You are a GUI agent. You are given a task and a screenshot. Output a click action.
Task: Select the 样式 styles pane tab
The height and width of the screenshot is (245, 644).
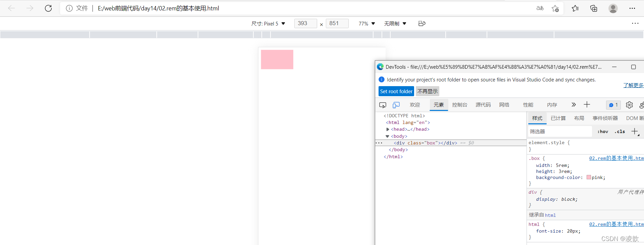[537, 118]
